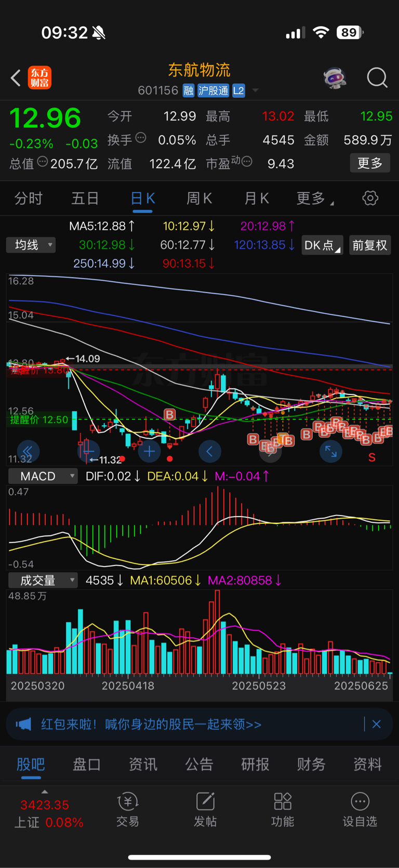
Task: Open the 财务 tab
Action: pyautogui.click(x=311, y=764)
